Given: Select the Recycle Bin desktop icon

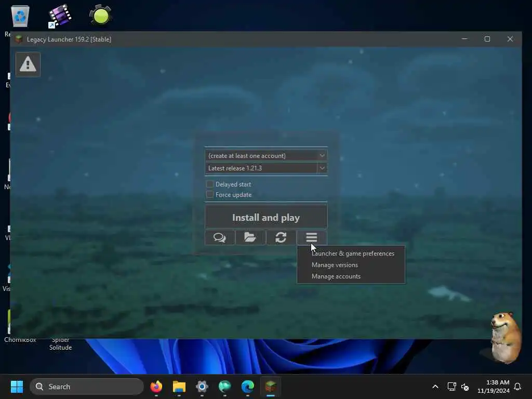Looking at the screenshot, I should pyautogui.click(x=20, y=16).
